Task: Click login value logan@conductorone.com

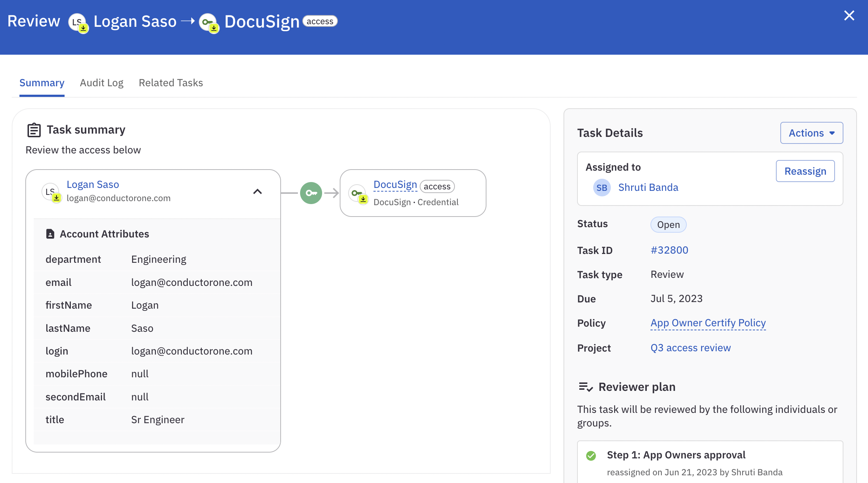Action: coord(192,351)
